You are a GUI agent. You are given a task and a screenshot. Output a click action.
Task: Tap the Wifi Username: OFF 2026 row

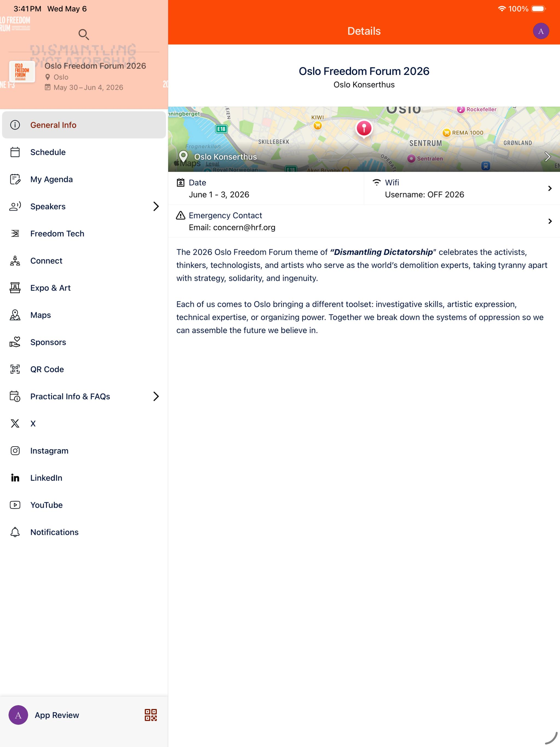pyautogui.click(x=462, y=188)
